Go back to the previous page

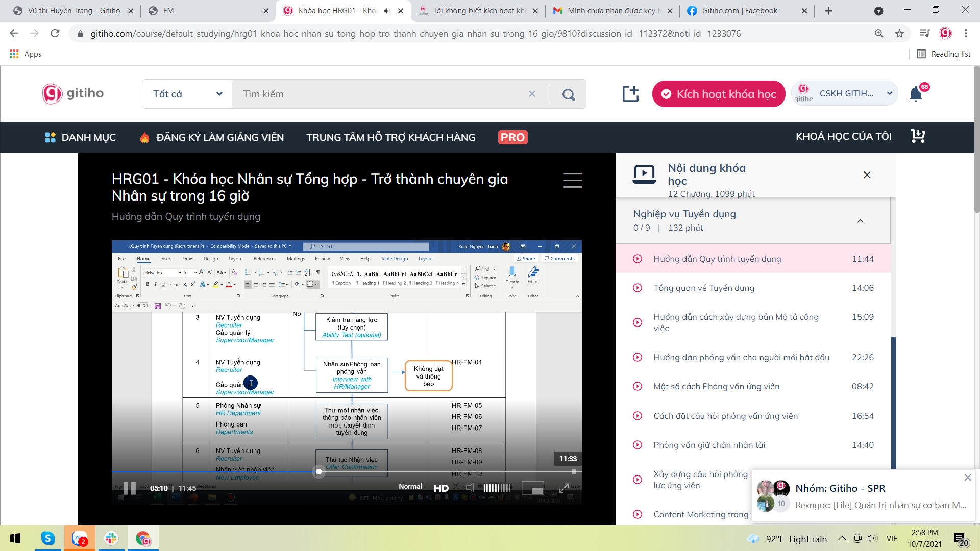click(14, 33)
